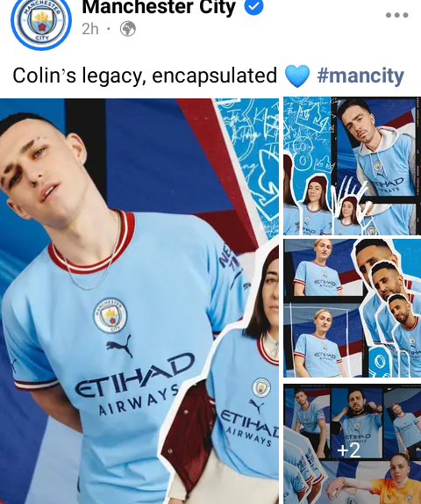Viewport: 421px width, 504px height.
Task: Open the top-right hooded player photo
Action: (x=352, y=166)
